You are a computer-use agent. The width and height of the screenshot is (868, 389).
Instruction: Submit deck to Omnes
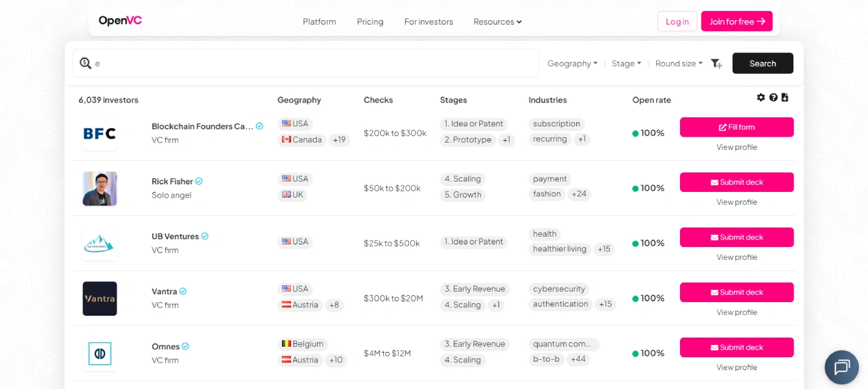tap(736, 348)
